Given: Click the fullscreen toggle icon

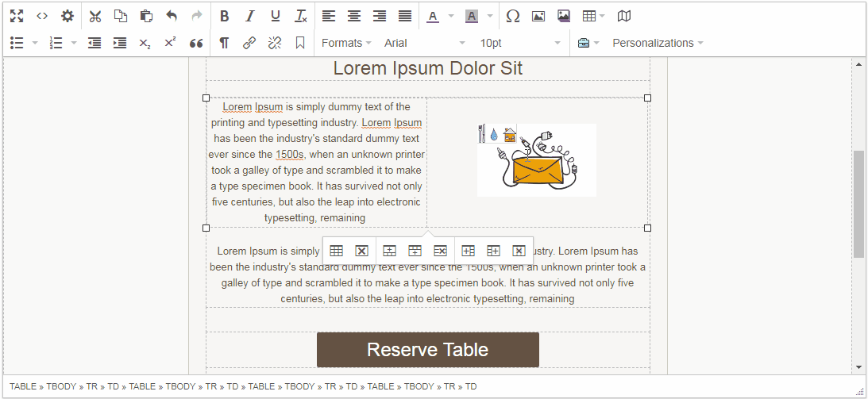Looking at the screenshot, I should 17,16.
